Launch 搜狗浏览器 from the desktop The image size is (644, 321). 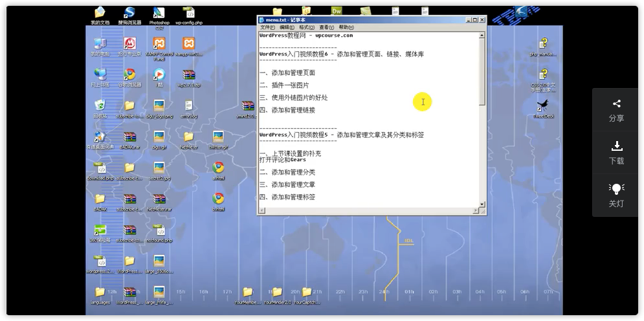click(x=129, y=16)
